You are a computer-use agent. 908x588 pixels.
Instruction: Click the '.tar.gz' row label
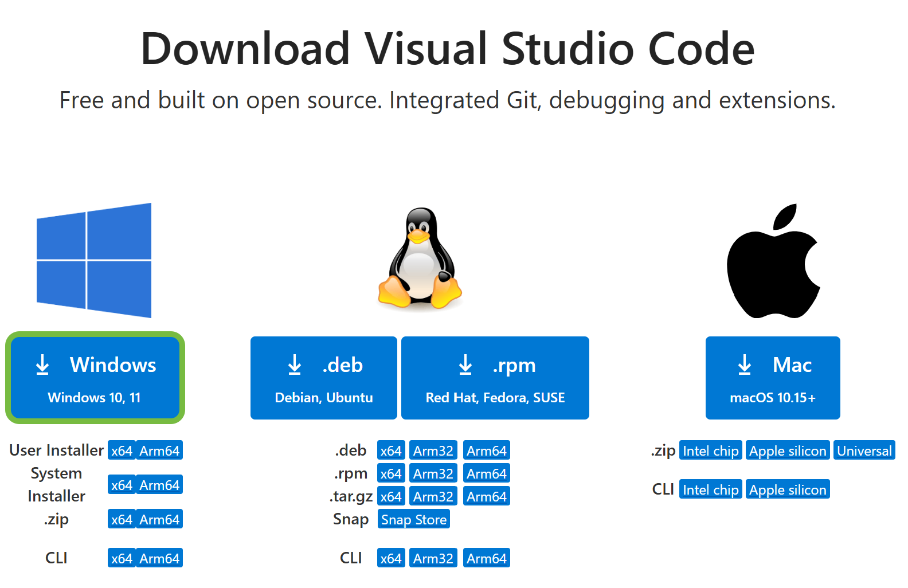coord(351,496)
